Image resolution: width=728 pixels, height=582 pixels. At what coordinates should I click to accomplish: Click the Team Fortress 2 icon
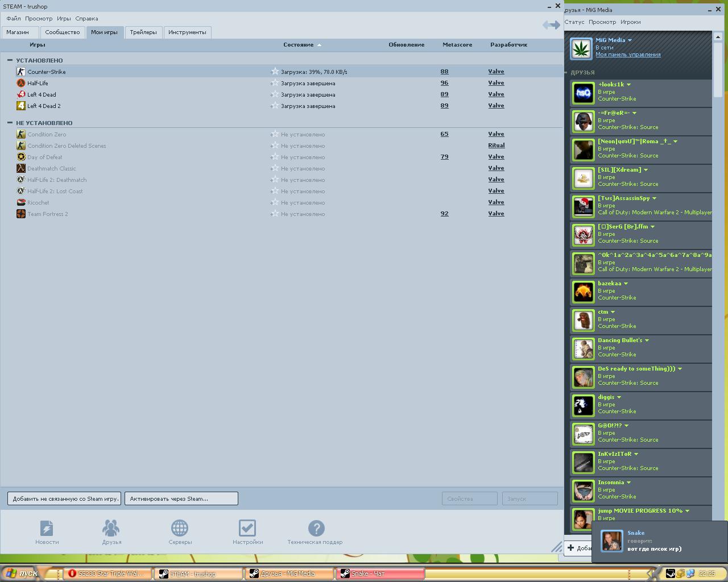pyautogui.click(x=21, y=214)
